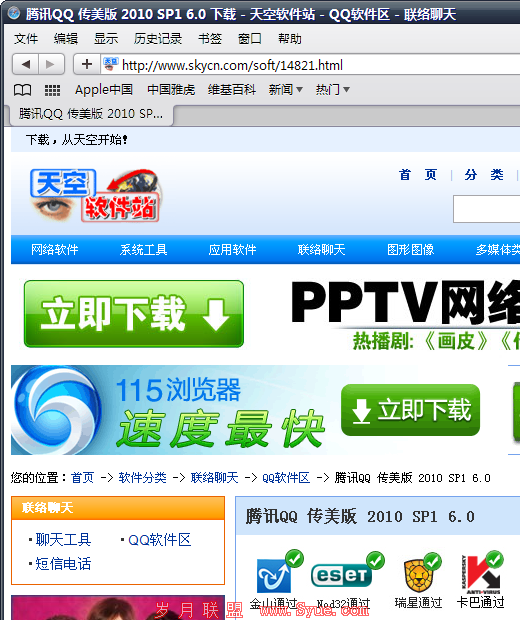Click the 115浏览器 logo graphic
The height and width of the screenshot is (620, 520).
click(x=56, y=410)
